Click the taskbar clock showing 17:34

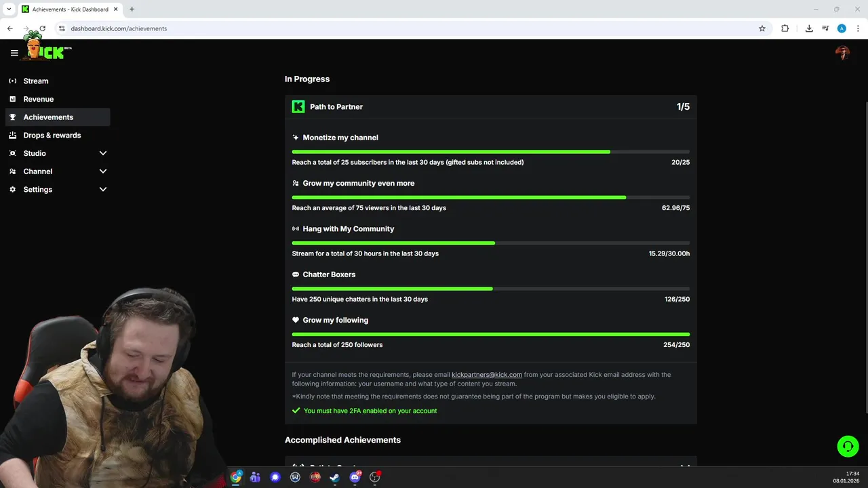click(852, 473)
